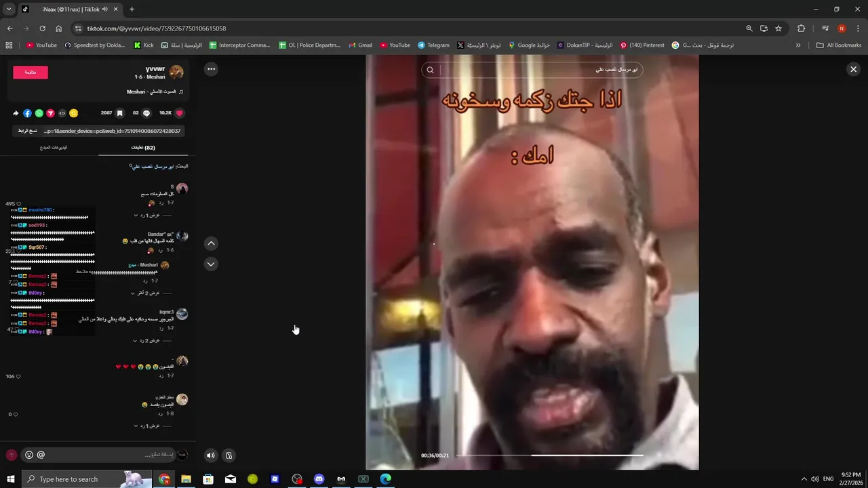
Task: Close the TikTok video viewer
Action: click(x=853, y=69)
